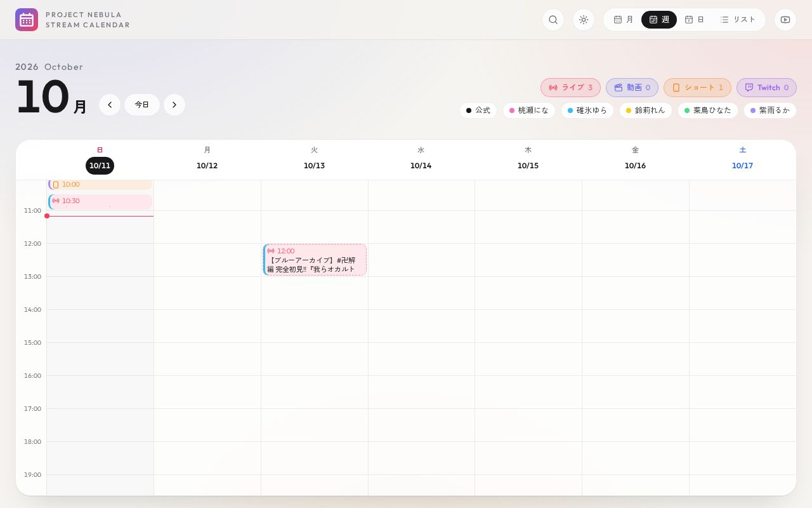
Task: Toggle the 紫雨るか channel filter
Action: pyautogui.click(x=770, y=110)
